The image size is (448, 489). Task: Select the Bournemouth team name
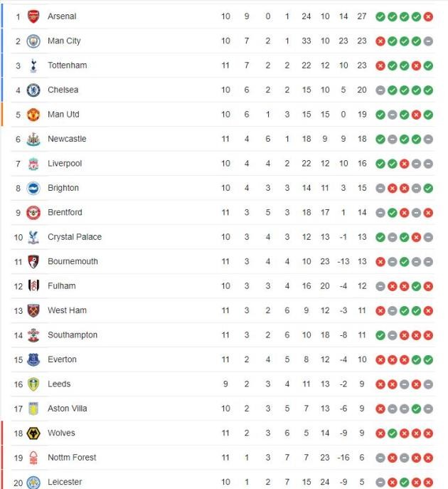[73, 262]
